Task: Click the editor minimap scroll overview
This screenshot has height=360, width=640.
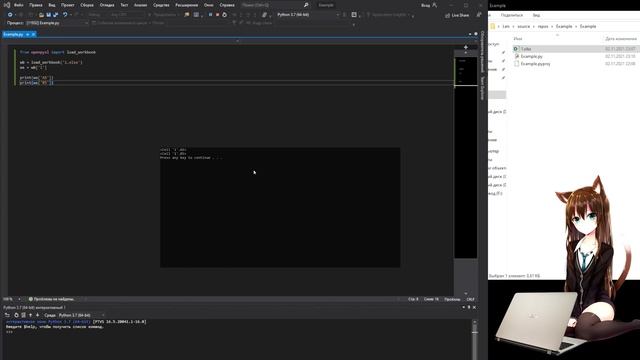Action: pos(466,157)
